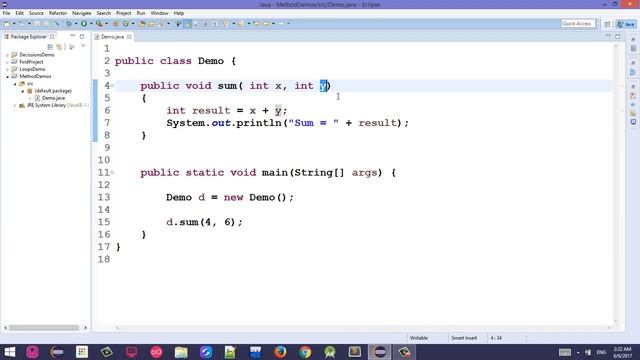Open the Refactor menu
This screenshot has height=360, width=640.
[x=58, y=13]
